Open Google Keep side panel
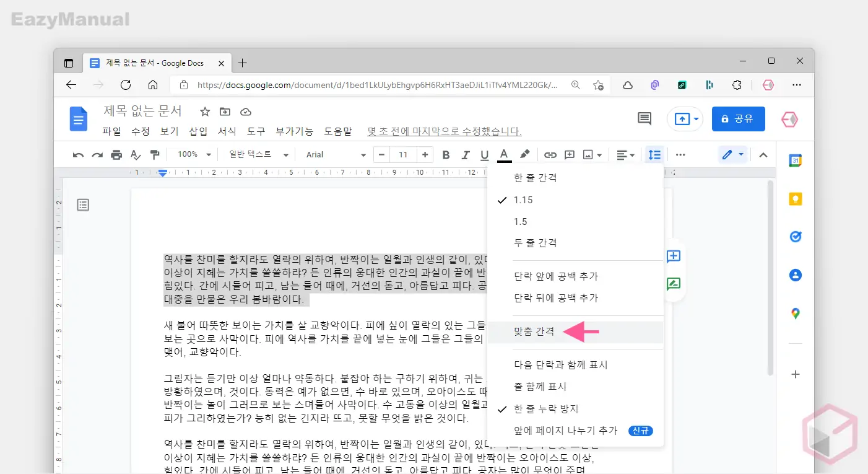Image resolution: width=868 pixels, height=474 pixels. pyautogui.click(x=796, y=199)
